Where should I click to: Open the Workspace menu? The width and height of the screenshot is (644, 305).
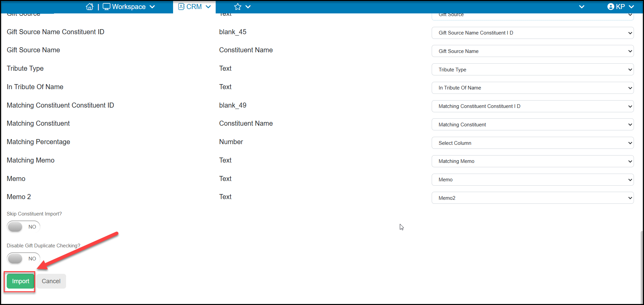click(129, 7)
